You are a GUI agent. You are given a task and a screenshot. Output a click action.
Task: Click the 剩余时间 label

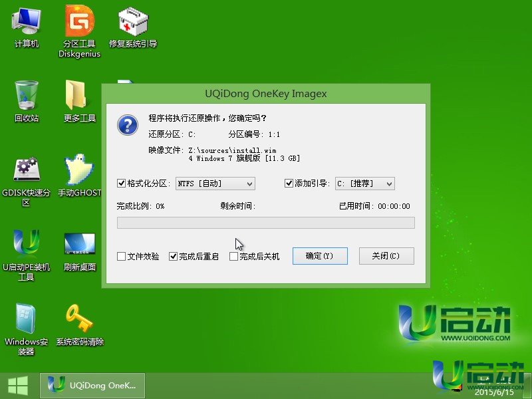237,206
